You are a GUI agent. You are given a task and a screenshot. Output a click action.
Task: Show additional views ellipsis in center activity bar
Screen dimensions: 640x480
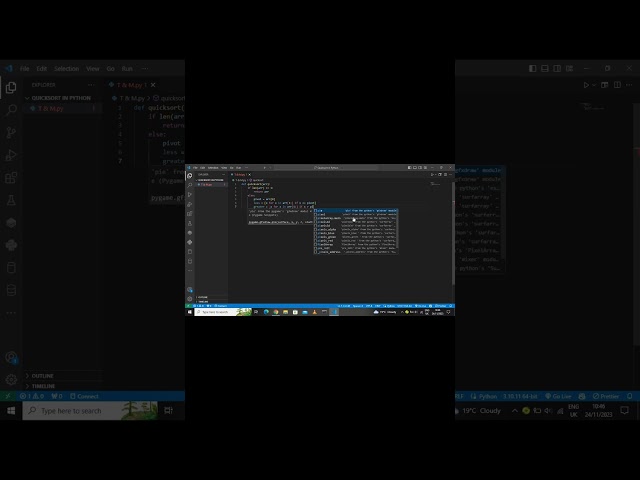click(x=190, y=270)
